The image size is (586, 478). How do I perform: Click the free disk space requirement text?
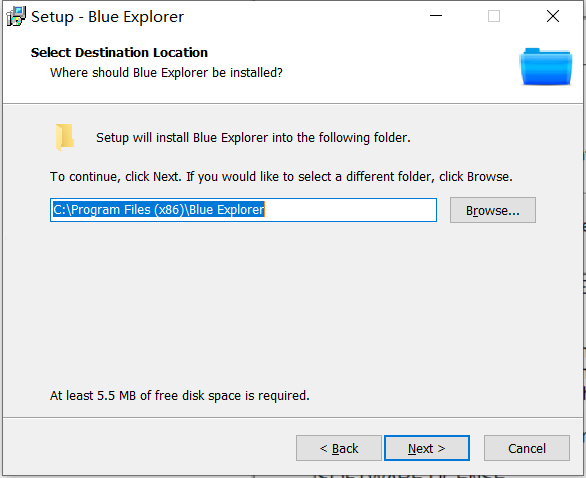(180, 395)
